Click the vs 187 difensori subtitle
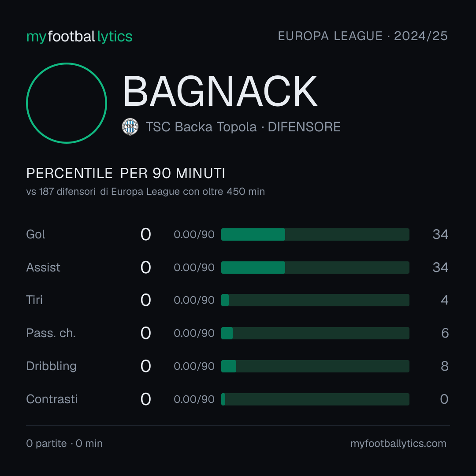The width and height of the screenshot is (476, 476). [145, 192]
